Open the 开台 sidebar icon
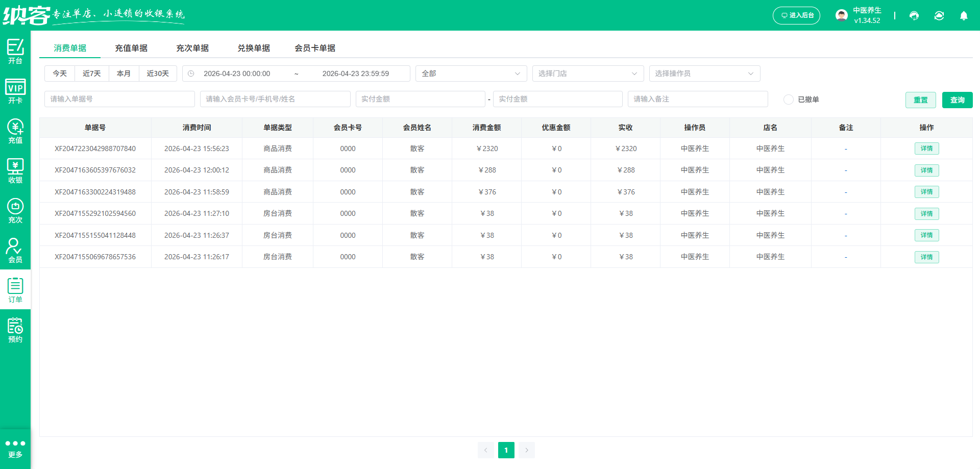Image resolution: width=980 pixels, height=469 pixels. [15, 51]
